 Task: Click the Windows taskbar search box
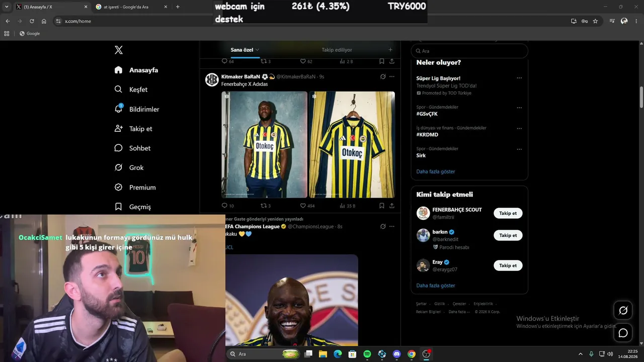click(x=264, y=354)
